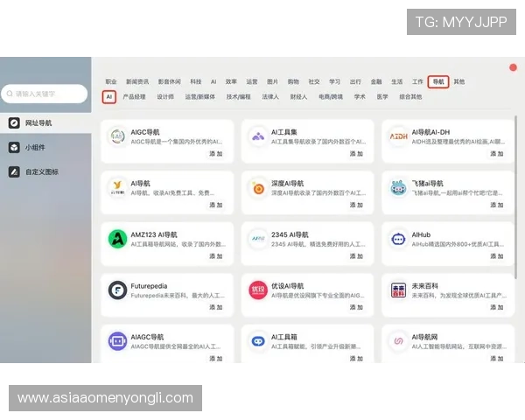Select the 设计师 sub-category
This screenshot has height=420, width=525.
click(x=165, y=97)
